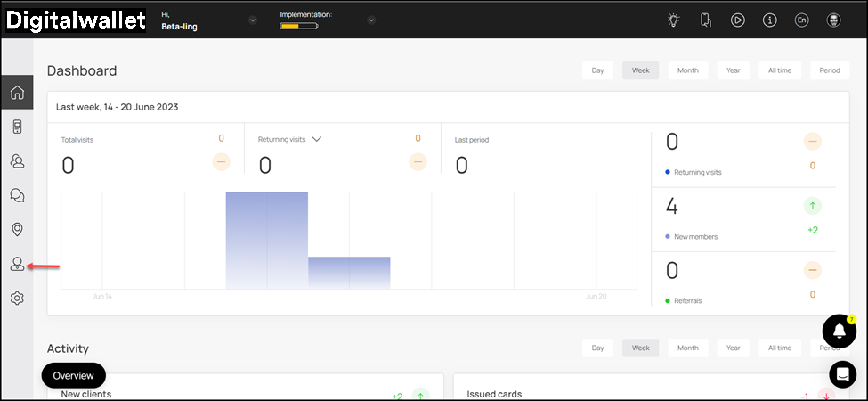The height and width of the screenshot is (401, 868).
Task: Click the lightbulb tips icon
Action: 674,20
